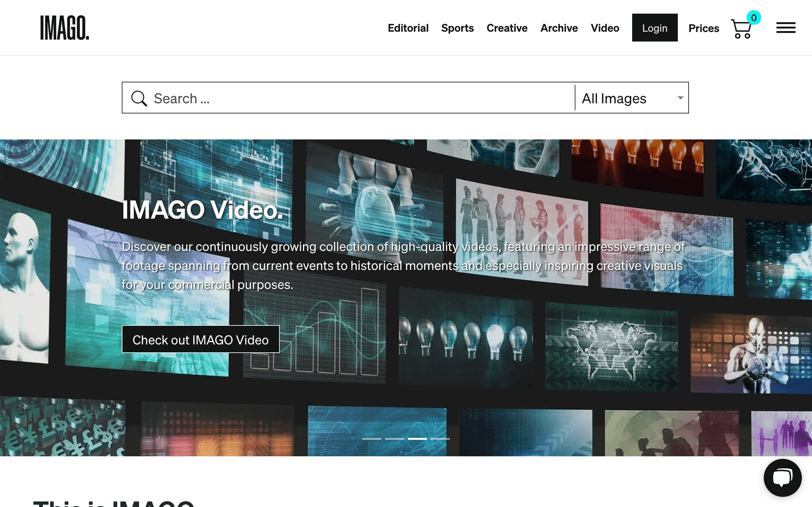812x507 pixels.
Task: Expand the All Images dropdown
Action: point(614,98)
